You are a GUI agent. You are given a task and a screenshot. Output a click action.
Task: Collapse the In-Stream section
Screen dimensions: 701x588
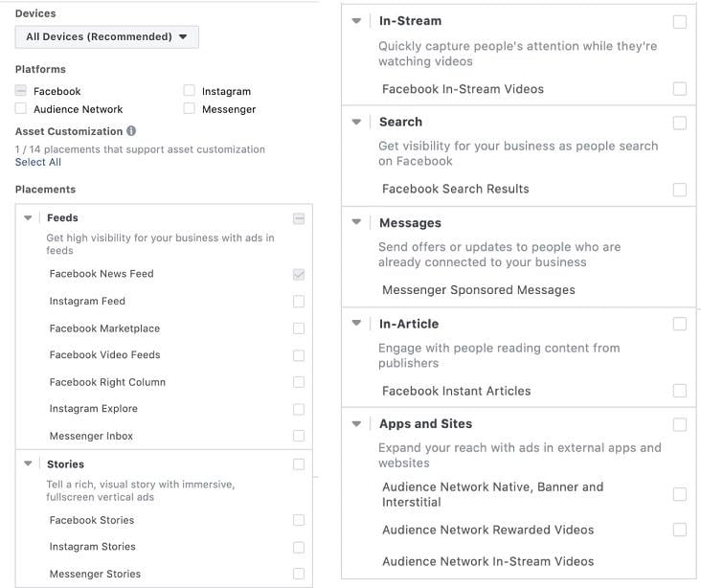tap(356, 20)
